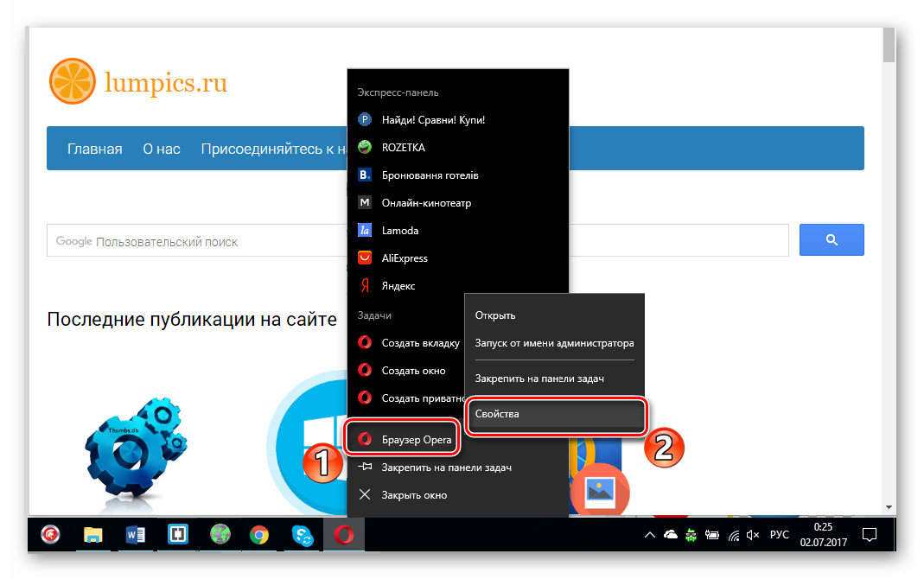Switch the РУС input language indicator
Image resolution: width=924 pixels, height=579 pixels.
tap(779, 534)
